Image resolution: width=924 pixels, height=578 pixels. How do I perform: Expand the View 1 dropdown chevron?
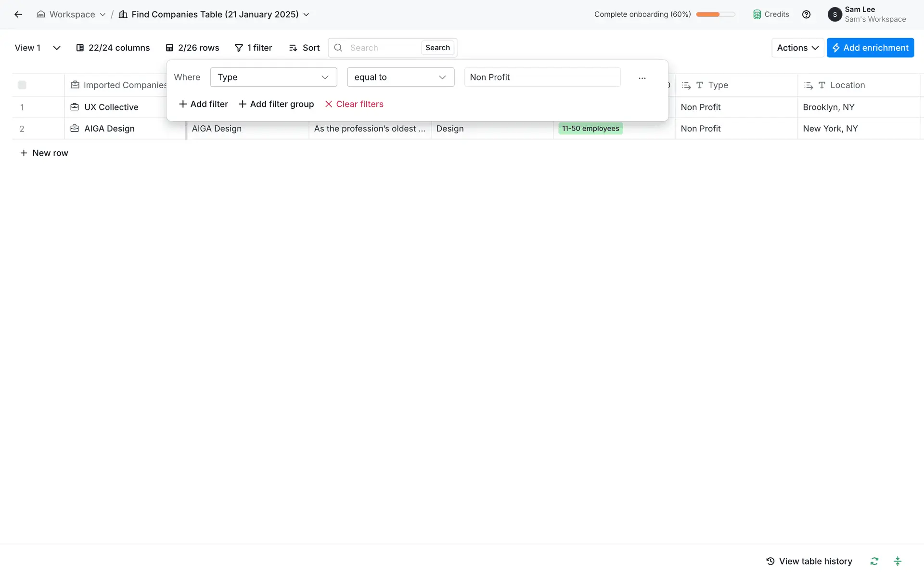[56, 48]
